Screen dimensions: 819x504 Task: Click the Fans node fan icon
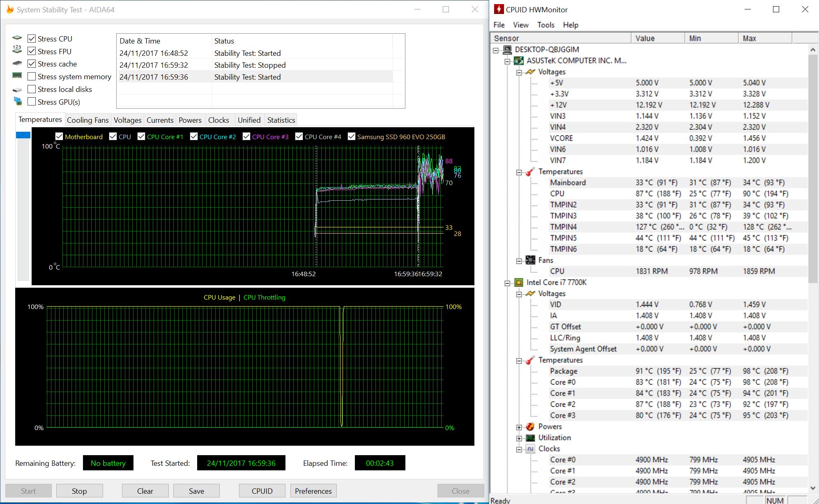tap(531, 260)
